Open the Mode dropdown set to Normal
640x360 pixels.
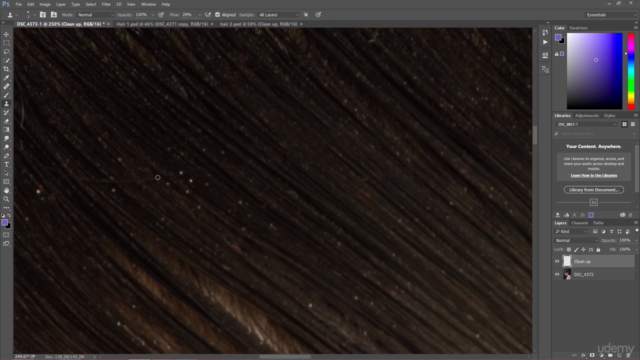(x=96, y=15)
